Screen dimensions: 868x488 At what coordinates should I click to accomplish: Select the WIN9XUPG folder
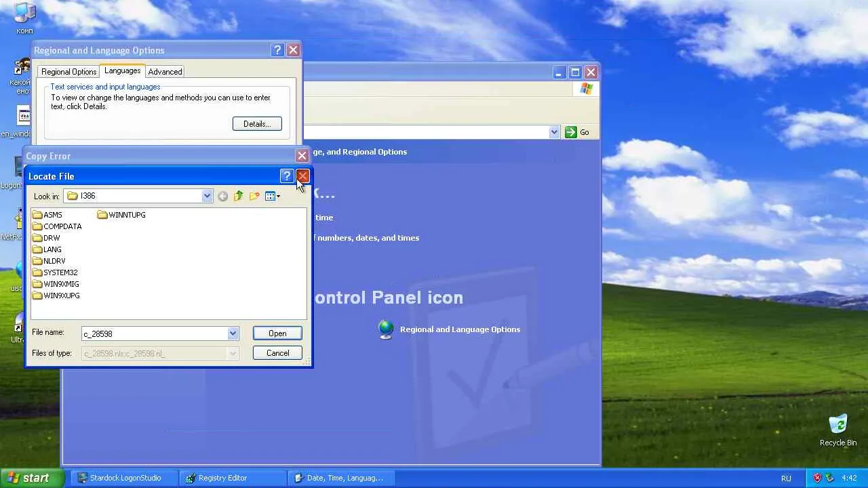tap(56, 296)
